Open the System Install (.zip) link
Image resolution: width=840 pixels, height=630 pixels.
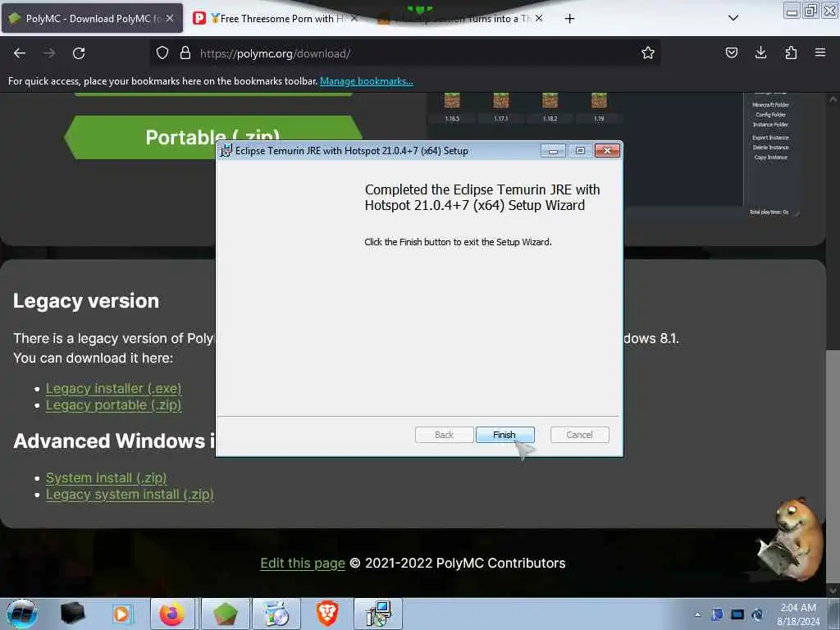[x=106, y=478]
